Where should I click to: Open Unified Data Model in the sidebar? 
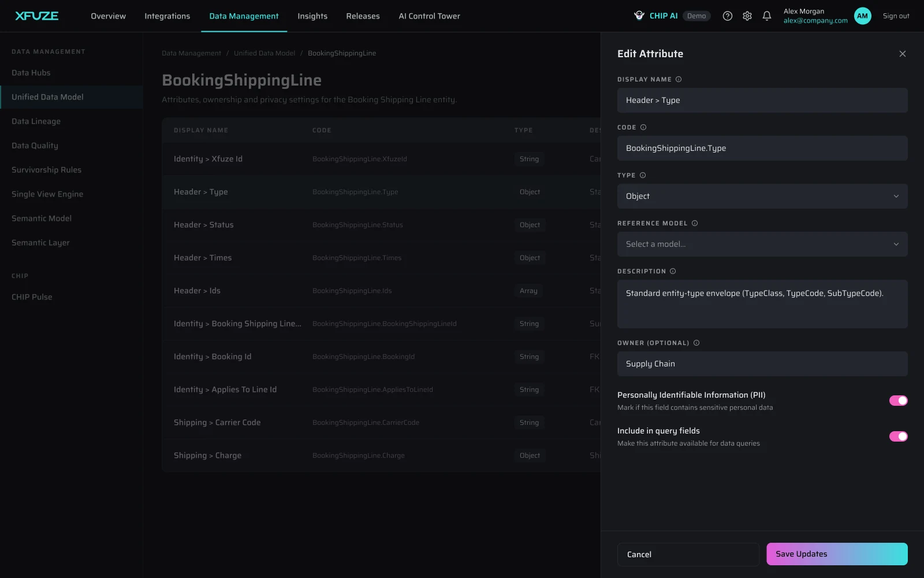click(x=72, y=97)
